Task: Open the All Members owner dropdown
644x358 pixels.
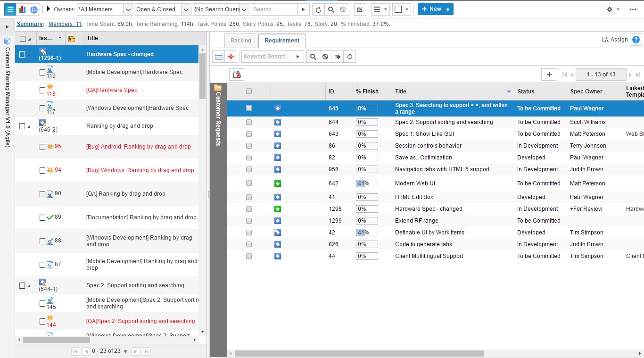Action: (128, 9)
